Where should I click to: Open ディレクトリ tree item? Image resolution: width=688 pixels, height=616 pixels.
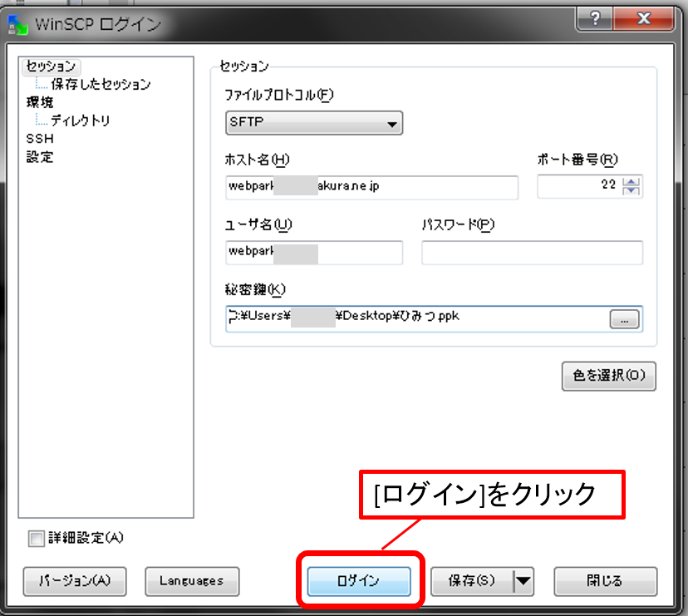tap(80, 121)
